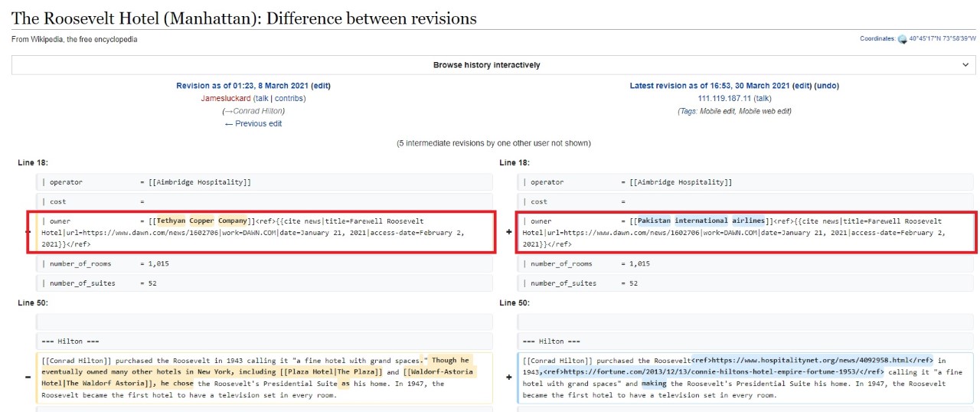The width and height of the screenshot is (980, 412).
Task: Click the fortune.com ref in added text
Action: click(x=714, y=371)
